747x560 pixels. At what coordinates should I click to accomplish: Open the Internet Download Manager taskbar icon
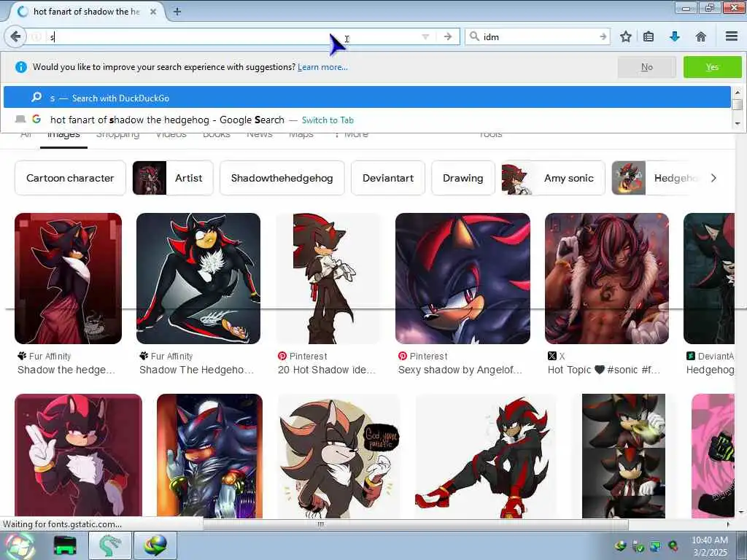click(155, 545)
